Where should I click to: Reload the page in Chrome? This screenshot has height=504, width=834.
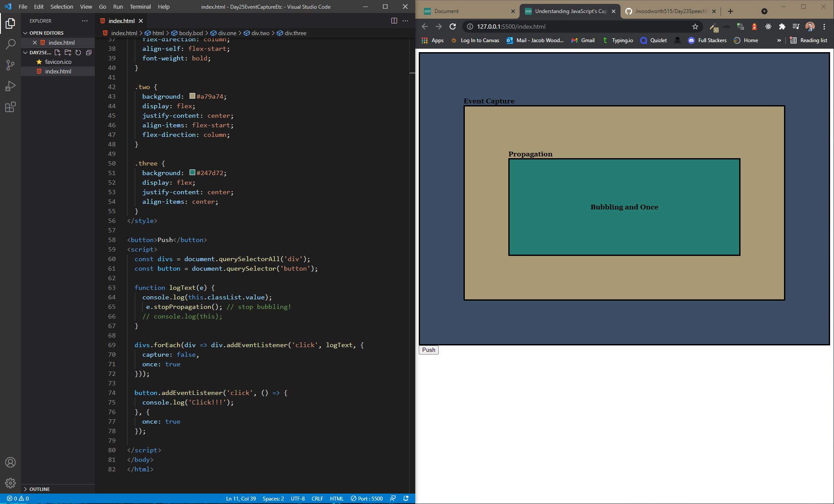point(453,27)
